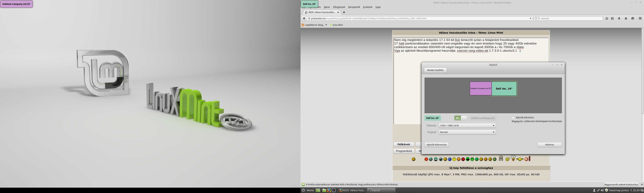Launch terminal from taskbar
Screen dimensions: 644x193
pyautogui.click(x=334, y=190)
